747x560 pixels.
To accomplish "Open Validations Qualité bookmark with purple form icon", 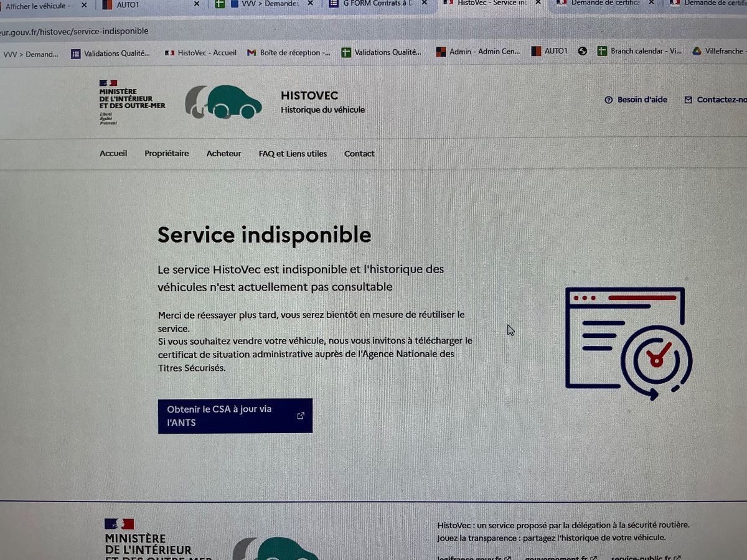I will pyautogui.click(x=110, y=54).
